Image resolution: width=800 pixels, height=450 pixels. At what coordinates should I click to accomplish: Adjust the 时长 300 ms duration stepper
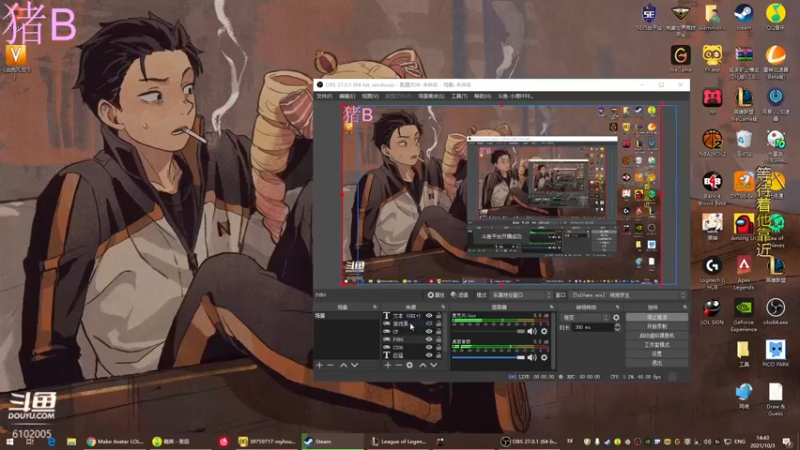(x=617, y=327)
